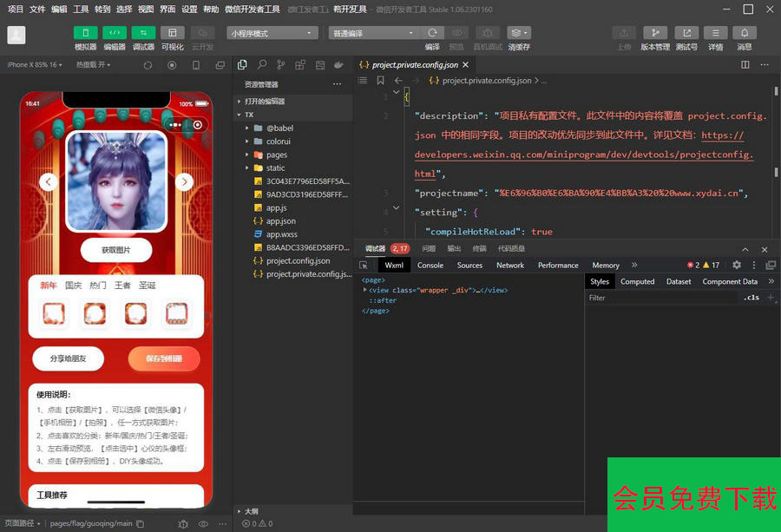Close the project.private.config.json tab
Screen dimensions: 781x532
pyautogui.click(x=465, y=65)
